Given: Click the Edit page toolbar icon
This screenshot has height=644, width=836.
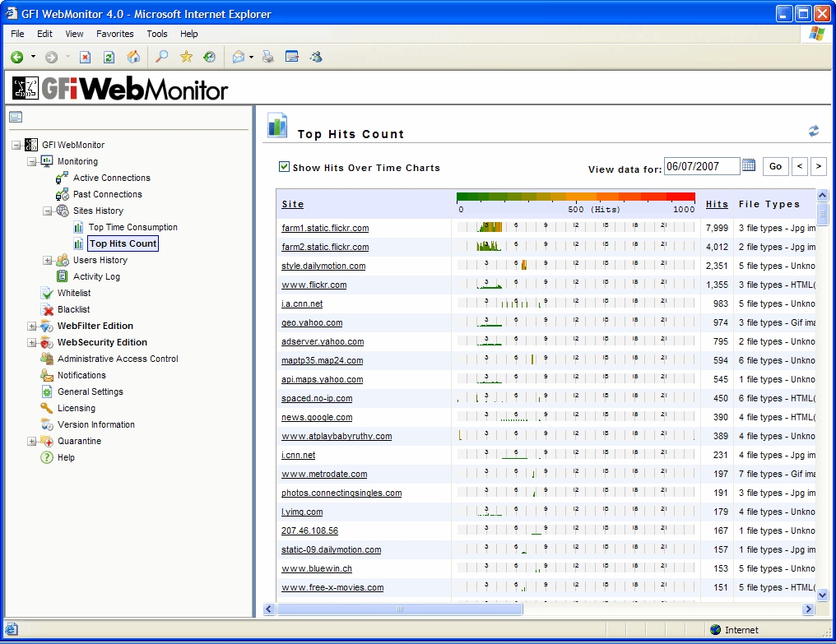Looking at the screenshot, I should pyautogui.click(x=291, y=57).
